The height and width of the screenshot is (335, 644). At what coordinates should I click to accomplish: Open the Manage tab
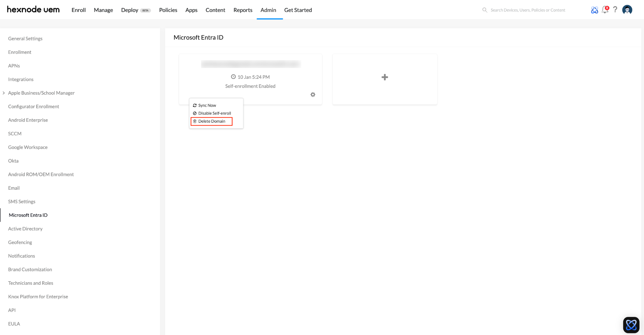(x=103, y=10)
